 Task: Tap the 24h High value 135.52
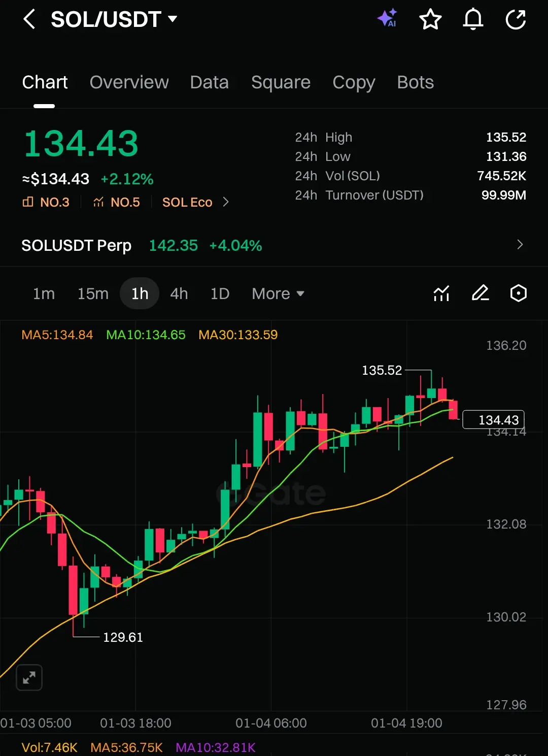(x=506, y=137)
